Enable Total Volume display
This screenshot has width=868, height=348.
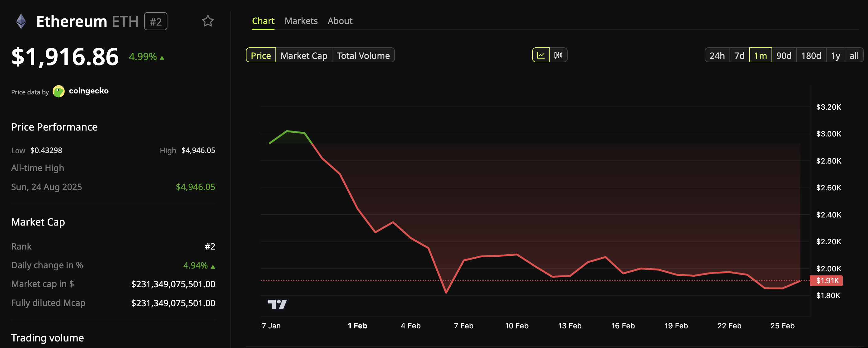363,55
